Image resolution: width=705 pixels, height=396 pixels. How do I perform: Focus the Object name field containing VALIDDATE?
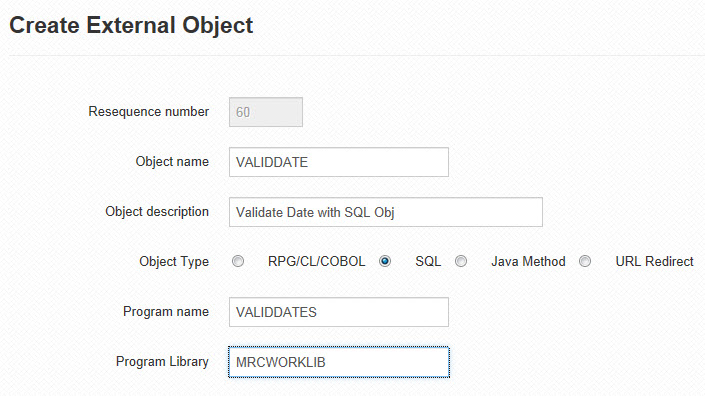(x=339, y=162)
